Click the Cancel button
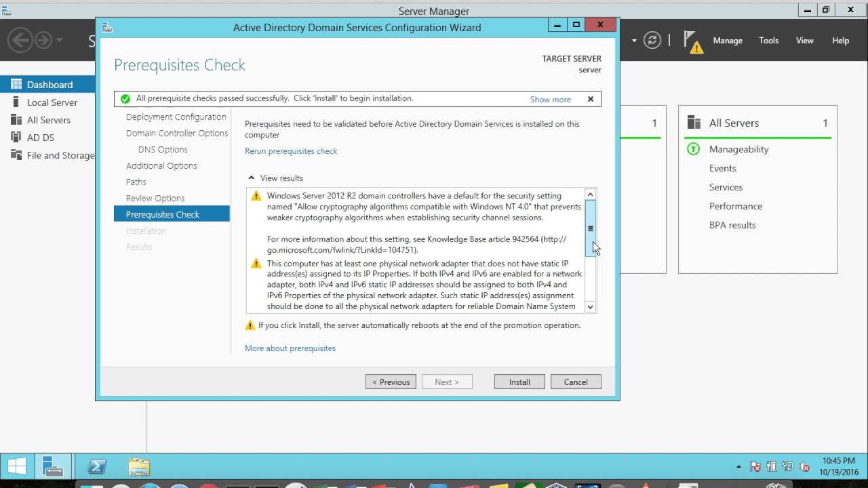Viewport: 868px width, 488px height. (x=576, y=382)
